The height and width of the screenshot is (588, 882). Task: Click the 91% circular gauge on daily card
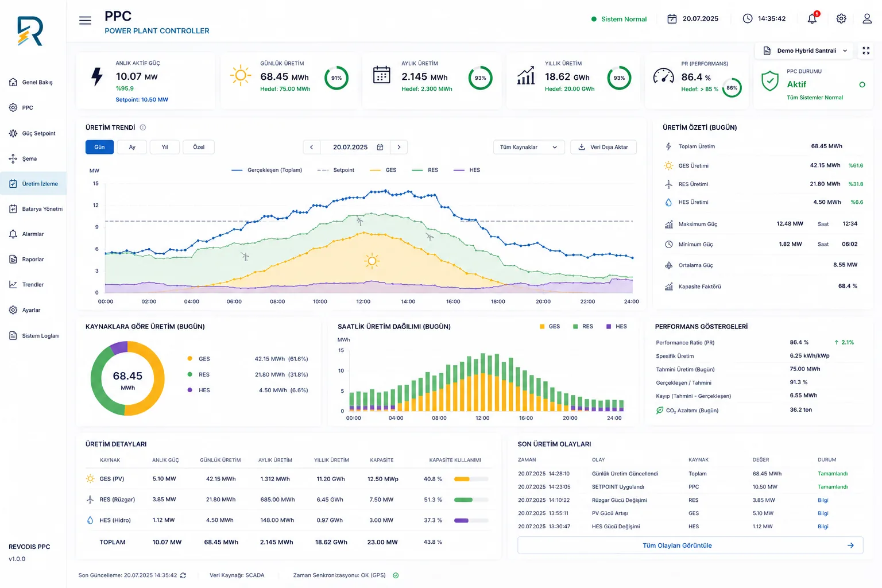point(336,78)
